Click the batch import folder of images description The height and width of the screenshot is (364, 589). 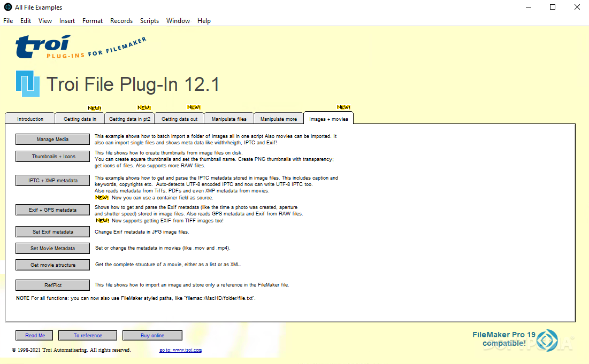(216, 139)
